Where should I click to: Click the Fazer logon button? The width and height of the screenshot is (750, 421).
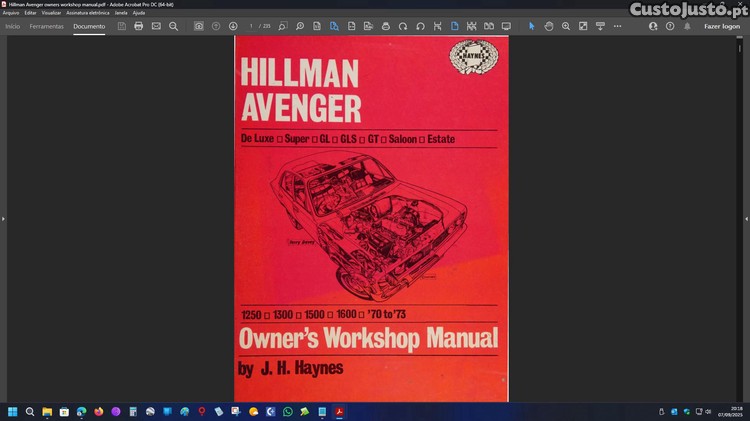[722, 26]
